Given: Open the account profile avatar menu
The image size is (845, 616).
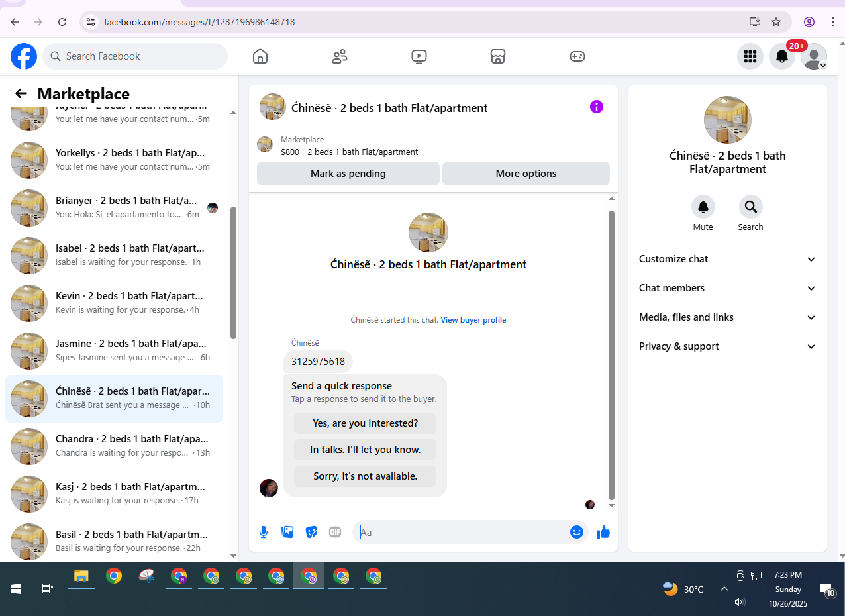Looking at the screenshot, I should tap(814, 56).
